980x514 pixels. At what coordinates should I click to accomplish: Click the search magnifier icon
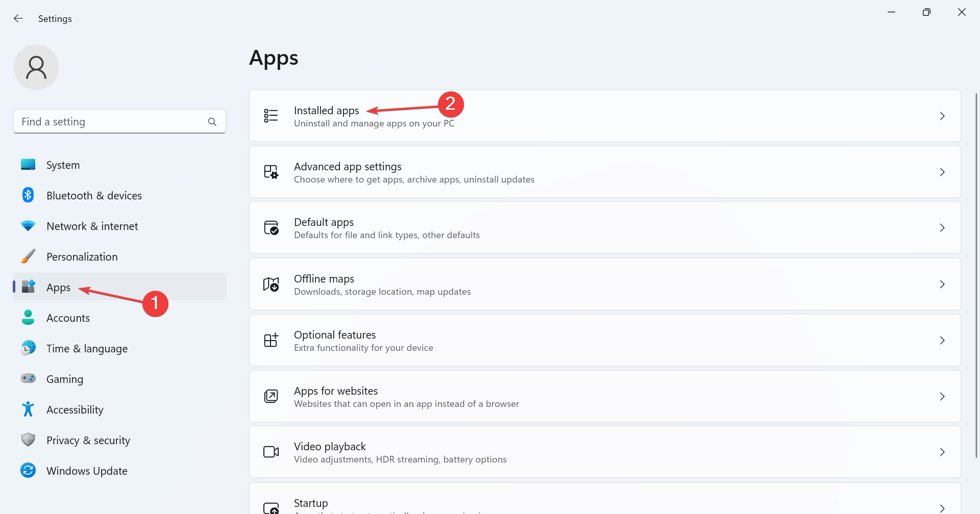(212, 122)
